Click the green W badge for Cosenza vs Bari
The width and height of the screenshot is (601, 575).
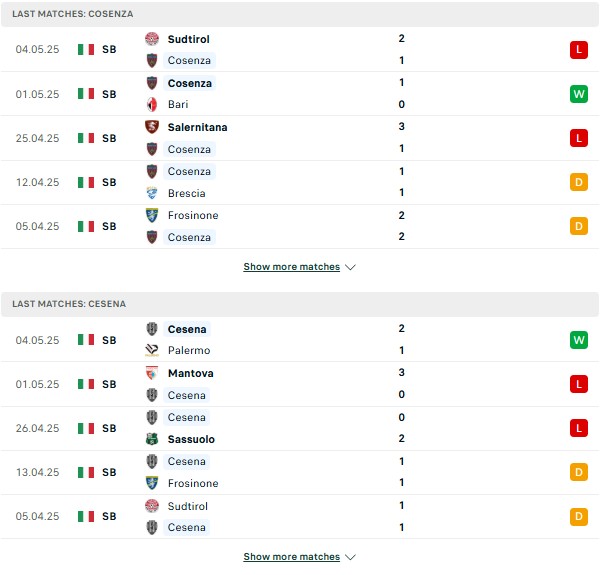(x=579, y=94)
